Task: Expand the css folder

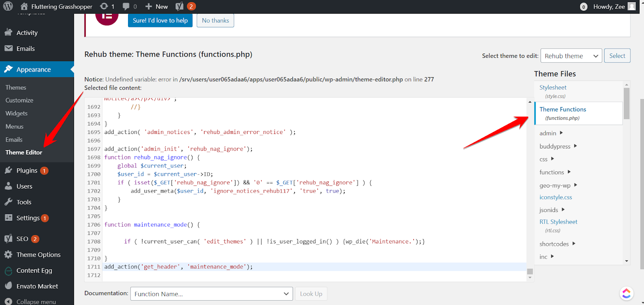Action: click(552, 159)
